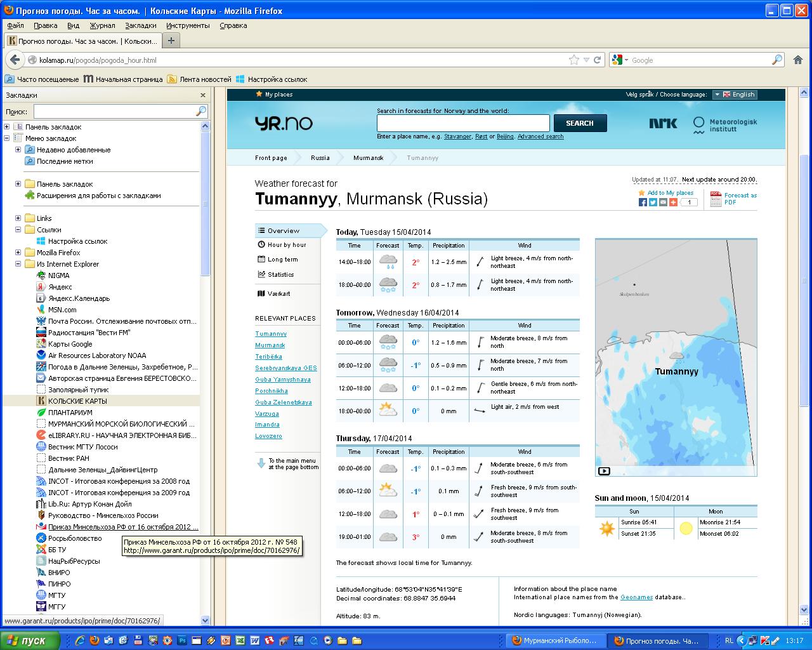Click the sidebar bookmark search magnifier icon
This screenshot has width=812, height=650.
click(x=201, y=111)
